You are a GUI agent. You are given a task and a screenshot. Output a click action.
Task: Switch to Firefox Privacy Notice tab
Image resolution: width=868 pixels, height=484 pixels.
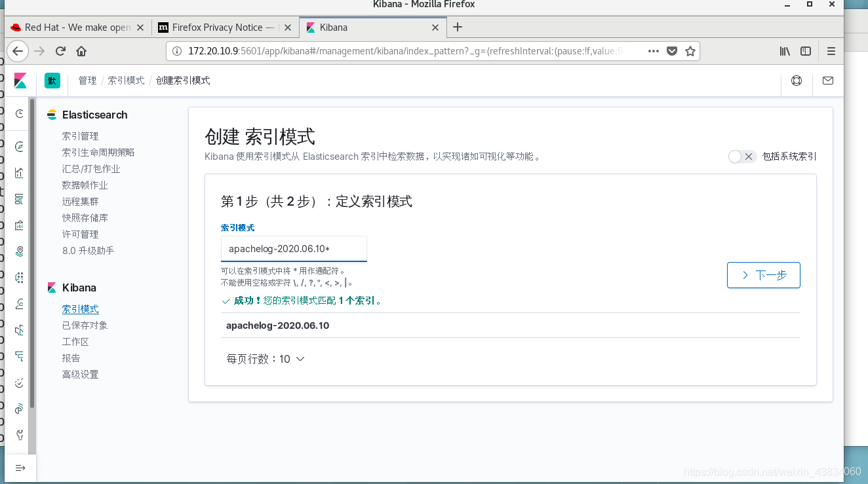(226, 28)
